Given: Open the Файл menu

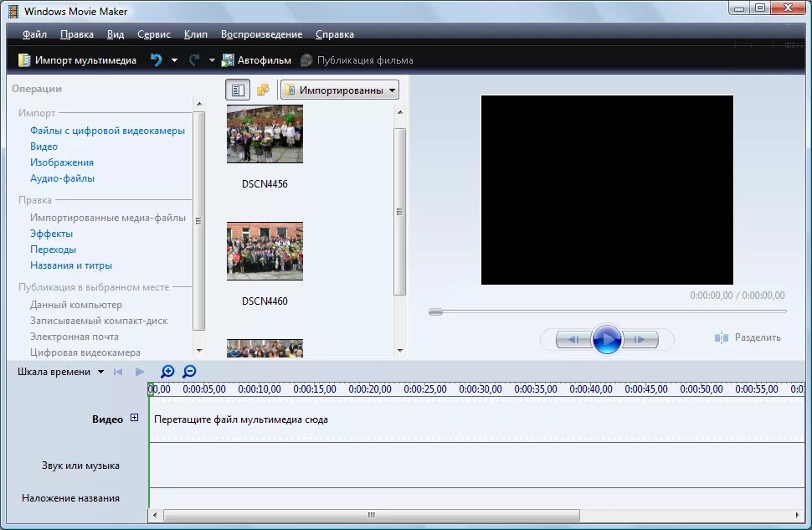Looking at the screenshot, I should 34,34.
